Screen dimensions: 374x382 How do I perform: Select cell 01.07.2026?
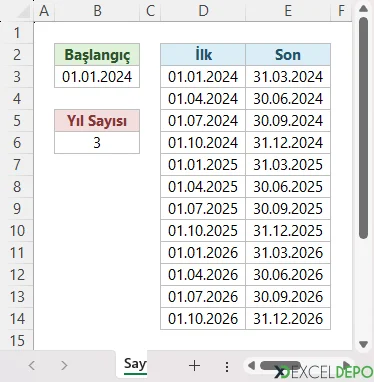(203, 296)
